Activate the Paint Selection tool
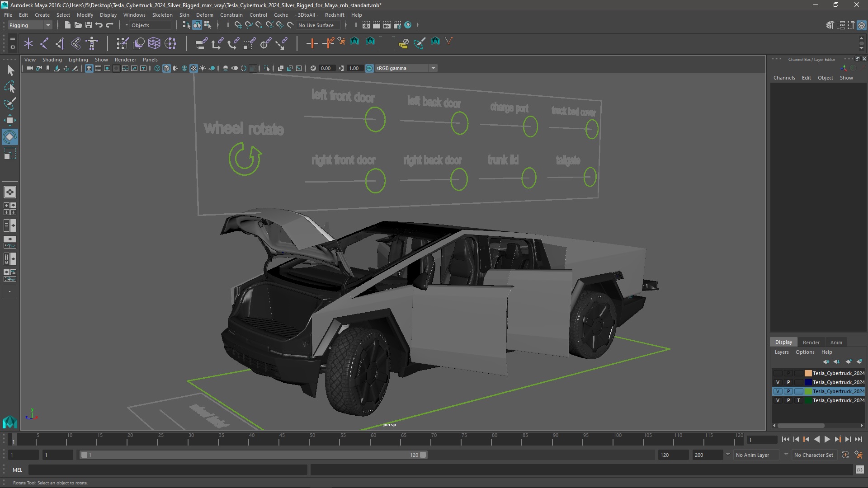This screenshot has width=868, height=488. [x=10, y=103]
